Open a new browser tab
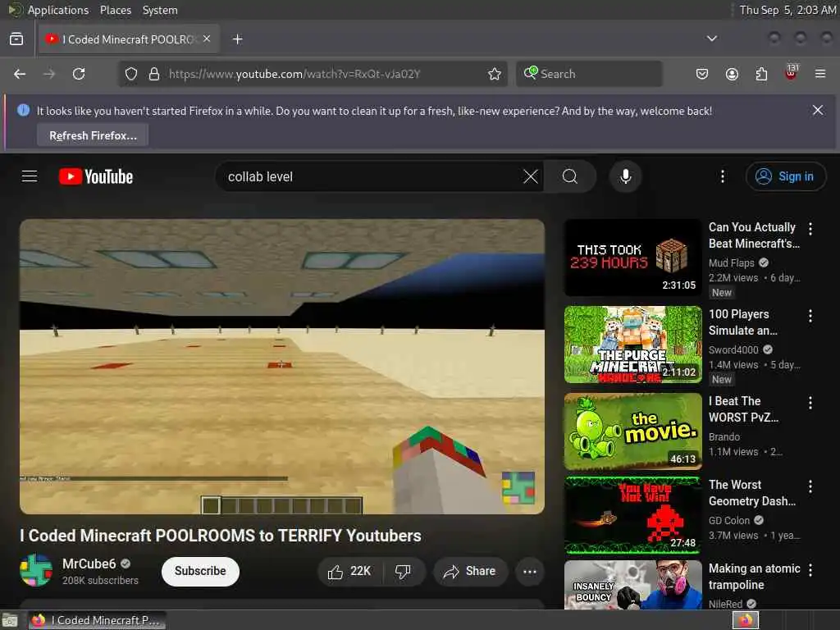The width and height of the screenshot is (840, 630). (237, 39)
